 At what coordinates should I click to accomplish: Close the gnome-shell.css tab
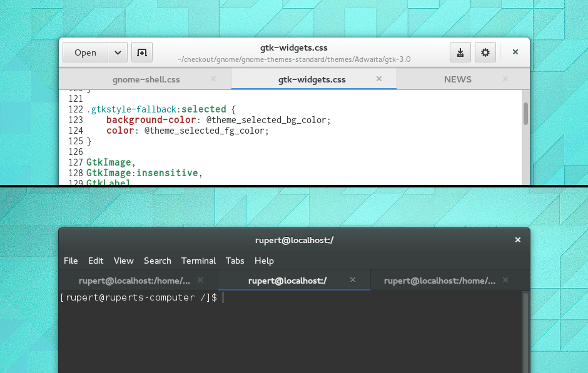(213, 79)
